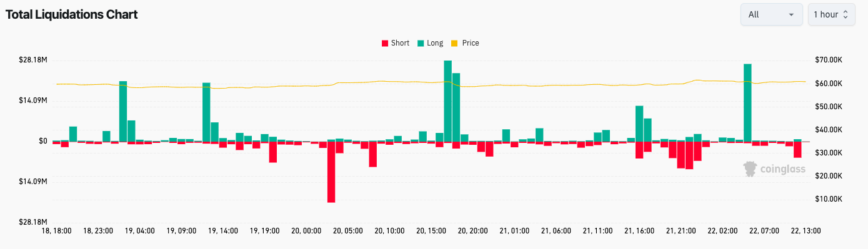Image resolution: width=868 pixels, height=249 pixels.
Task: Toggle the Short legend series
Action: [396, 43]
